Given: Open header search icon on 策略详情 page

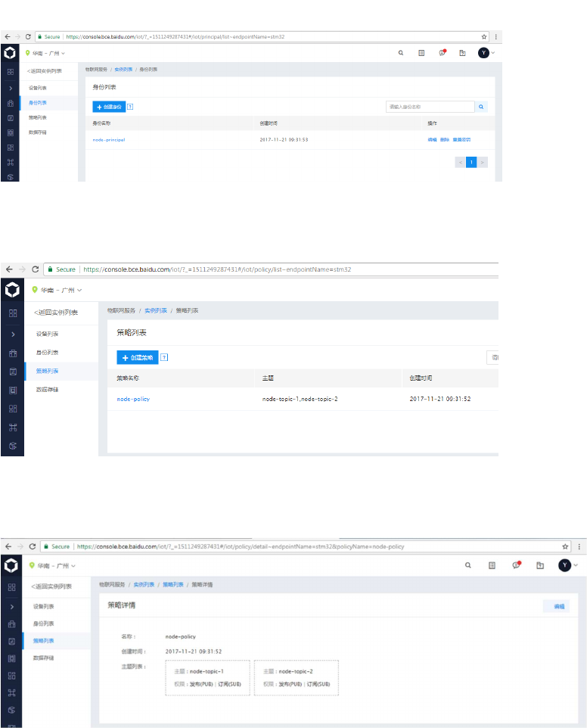Looking at the screenshot, I should (x=467, y=565).
